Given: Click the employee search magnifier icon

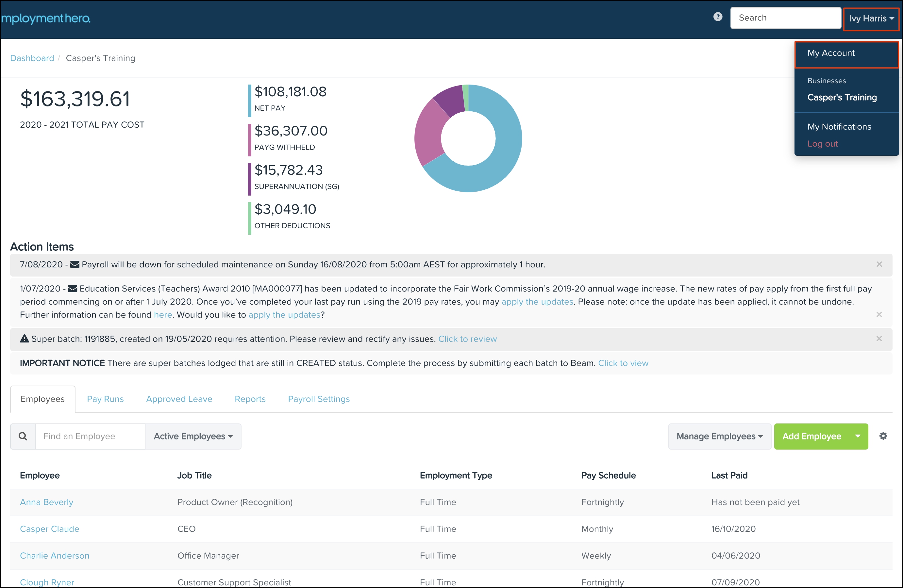Looking at the screenshot, I should point(23,436).
